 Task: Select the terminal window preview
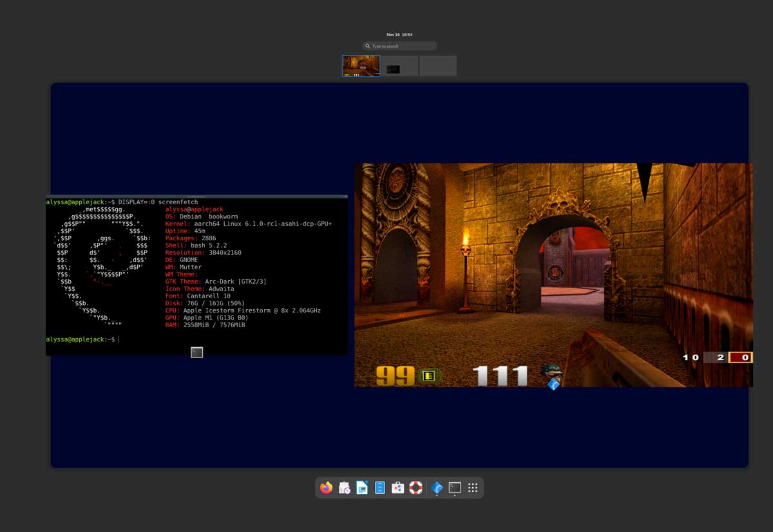(x=196, y=275)
